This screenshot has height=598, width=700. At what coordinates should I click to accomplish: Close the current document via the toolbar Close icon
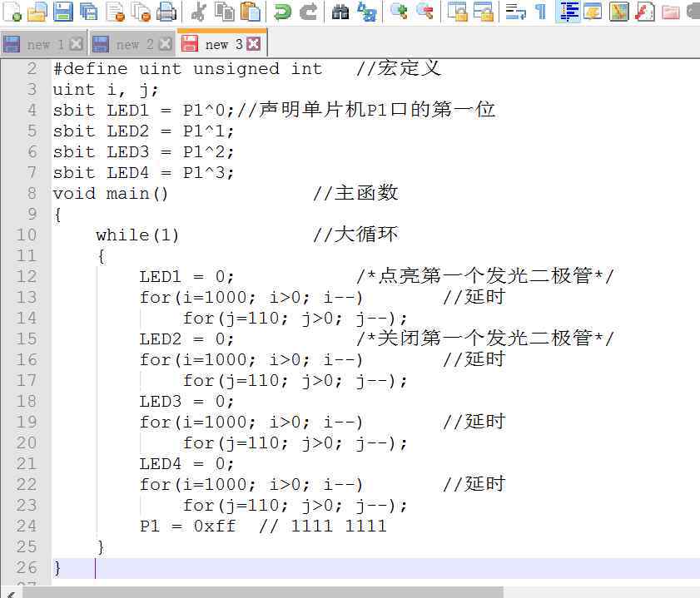click(115, 11)
